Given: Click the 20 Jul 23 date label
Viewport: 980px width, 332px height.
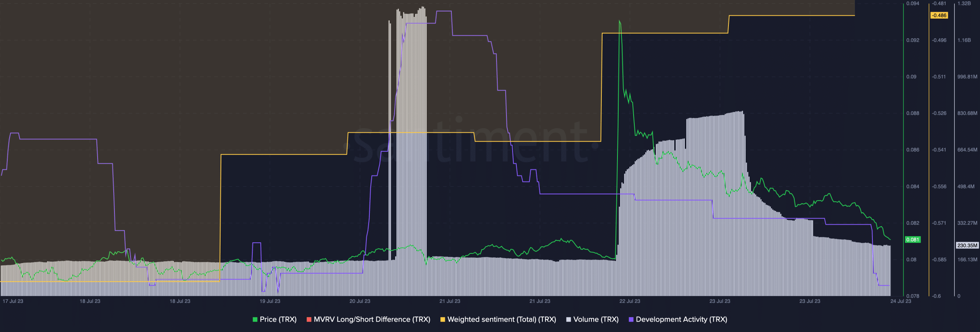Looking at the screenshot, I should (x=360, y=301).
